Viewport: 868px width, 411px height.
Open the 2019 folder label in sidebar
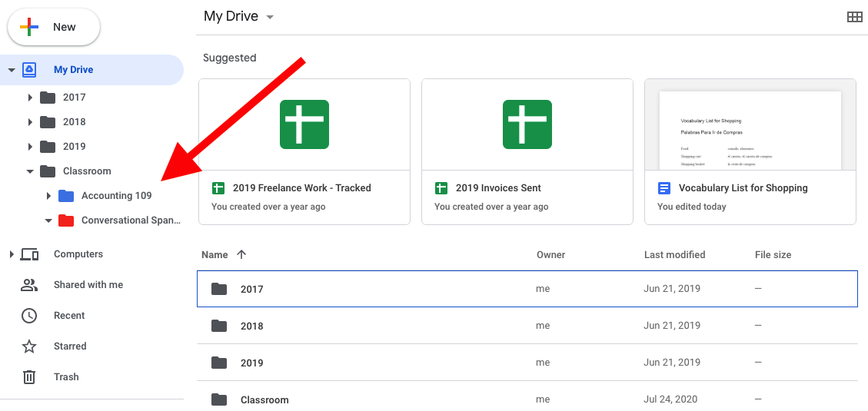[x=74, y=147]
